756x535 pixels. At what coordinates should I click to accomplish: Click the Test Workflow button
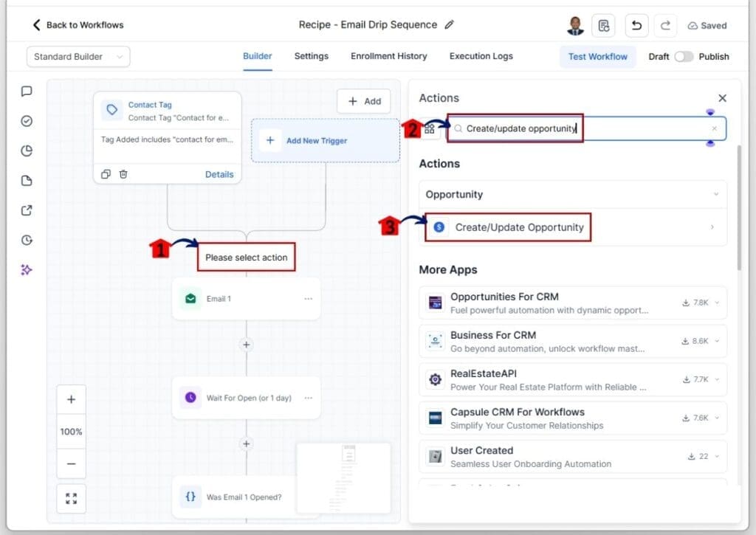click(x=597, y=57)
